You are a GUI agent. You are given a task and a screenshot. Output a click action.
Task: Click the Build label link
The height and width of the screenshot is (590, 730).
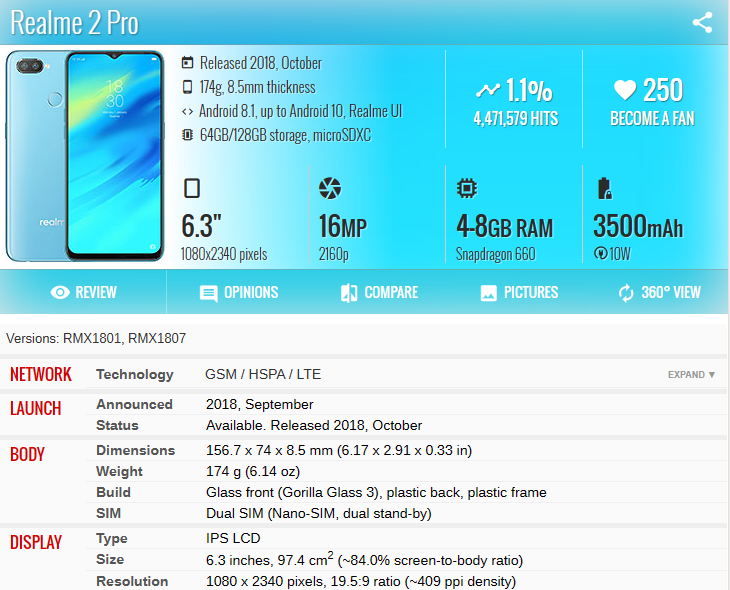(x=113, y=492)
